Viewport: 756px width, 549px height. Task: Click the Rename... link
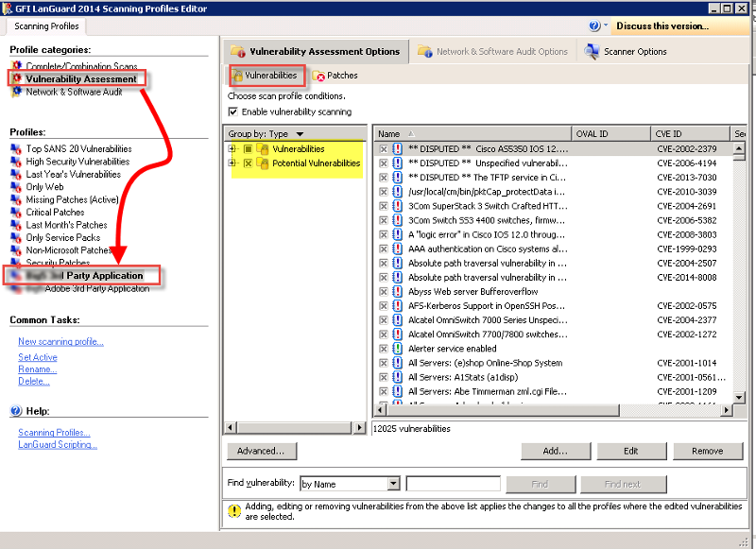38,369
